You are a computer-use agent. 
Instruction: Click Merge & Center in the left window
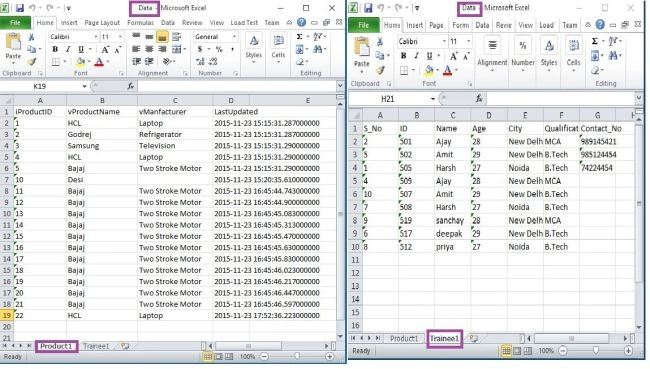tap(177, 49)
